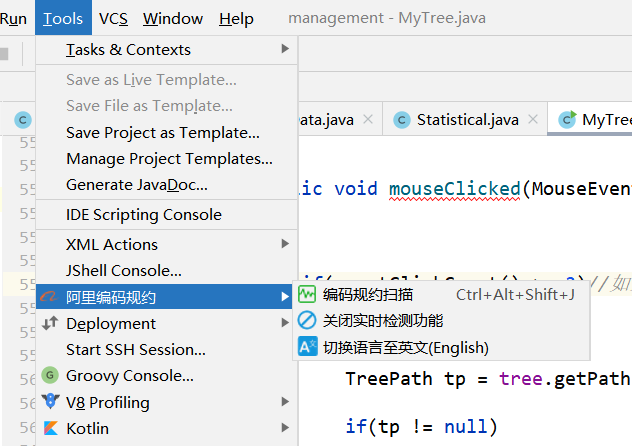Viewport: 632px width, 446px height.
Task: Open Deployment menu item
Action: [166, 324]
